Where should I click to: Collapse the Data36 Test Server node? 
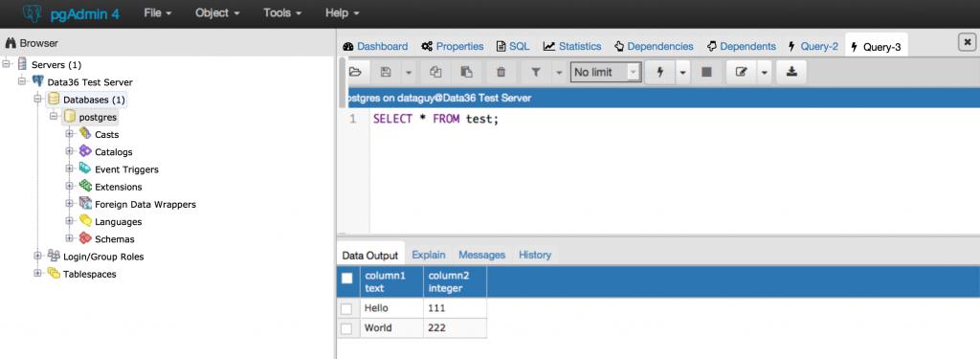[23, 81]
